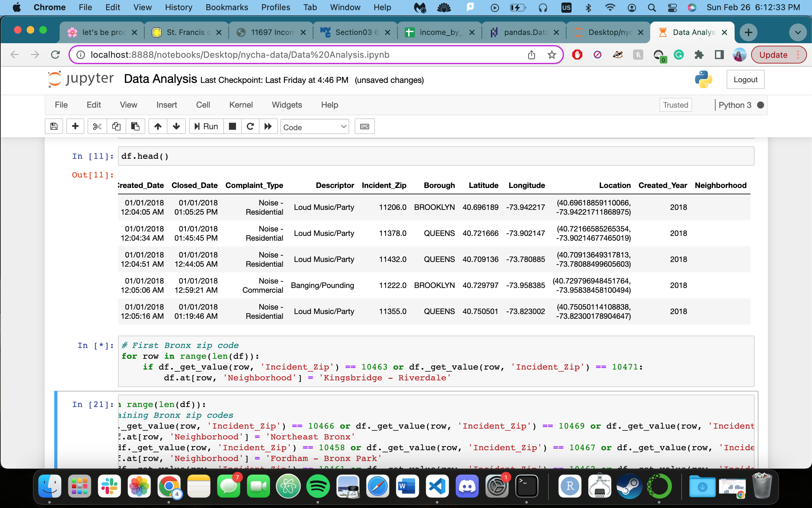
Task: Open the Jupyter View menu
Action: tap(128, 105)
